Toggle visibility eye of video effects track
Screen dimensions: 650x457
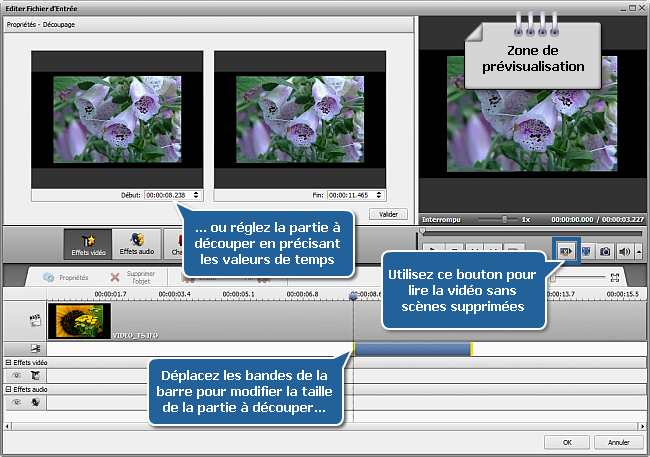coord(17,375)
